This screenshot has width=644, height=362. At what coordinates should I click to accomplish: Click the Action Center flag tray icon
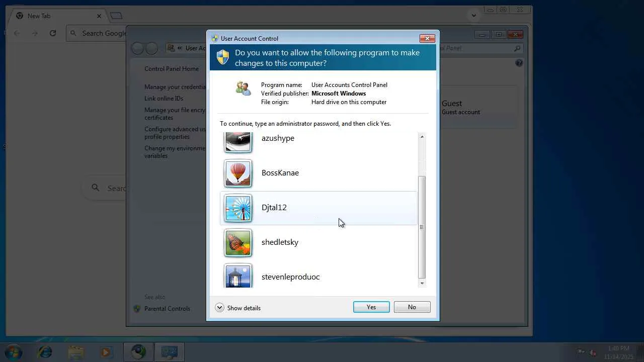tap(581, 352)
